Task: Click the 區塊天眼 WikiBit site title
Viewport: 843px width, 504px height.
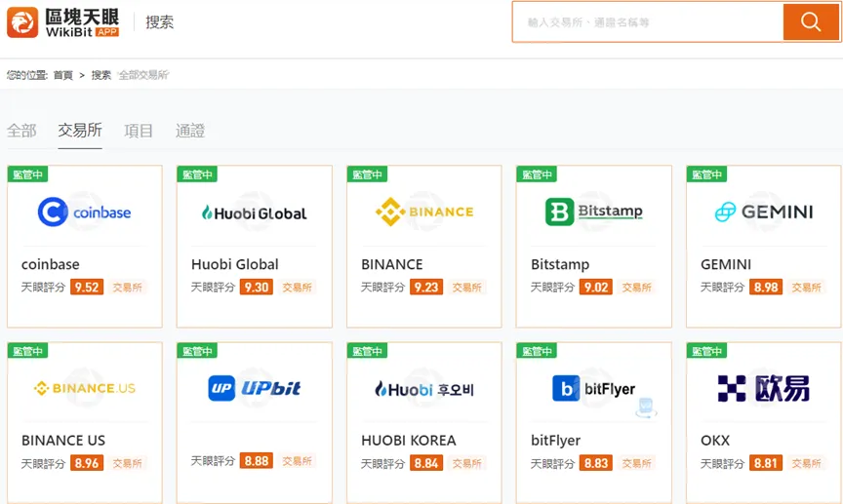Action: pyautogui.click(x=82, y=22)
